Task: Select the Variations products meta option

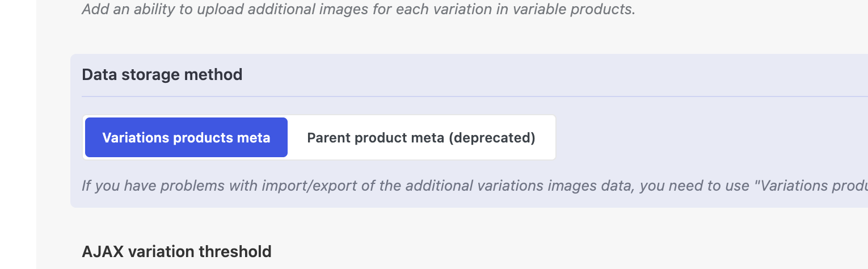Action: [x=186, y=138]
